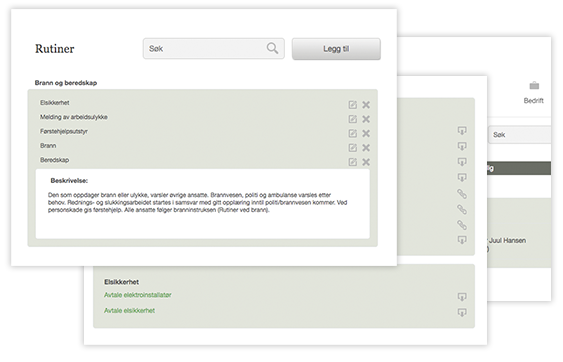Delete the Elsikkerhet routine in Rutiner
This screenshot has height=362, width=563.
pyautogui.click(x=366, y=105)
